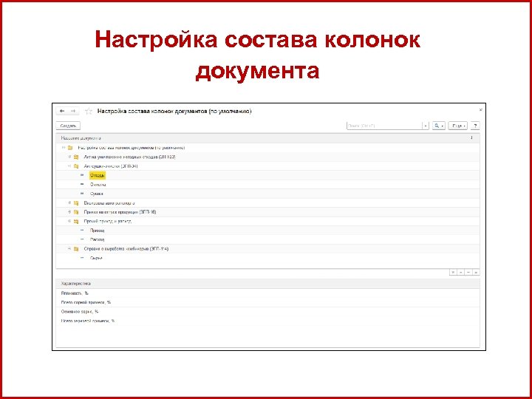
Task: Open the Еще menu button
Action: point(457,126)
